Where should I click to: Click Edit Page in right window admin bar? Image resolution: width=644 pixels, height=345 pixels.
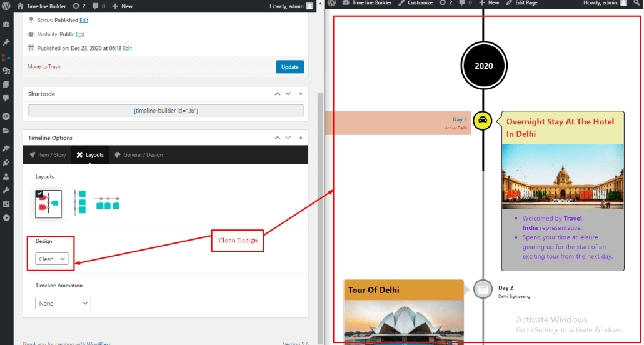click(521, 3)
